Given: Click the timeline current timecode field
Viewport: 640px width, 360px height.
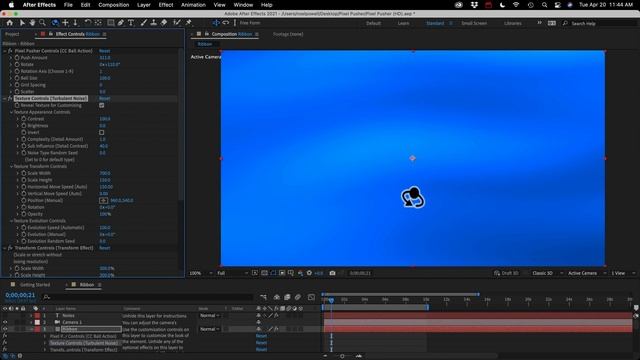Looking at the screenshot, I should click(20, 295).
